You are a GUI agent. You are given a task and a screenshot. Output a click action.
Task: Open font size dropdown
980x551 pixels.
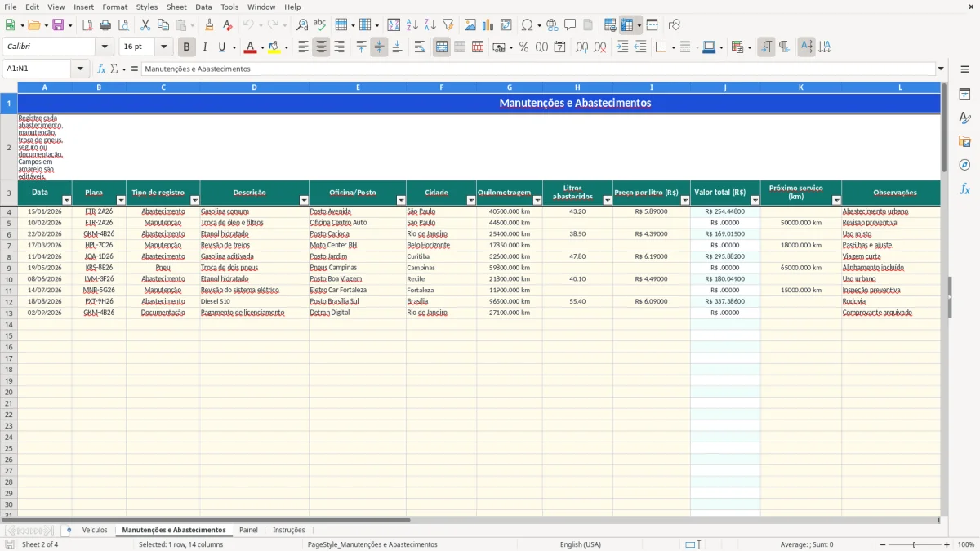163,47
